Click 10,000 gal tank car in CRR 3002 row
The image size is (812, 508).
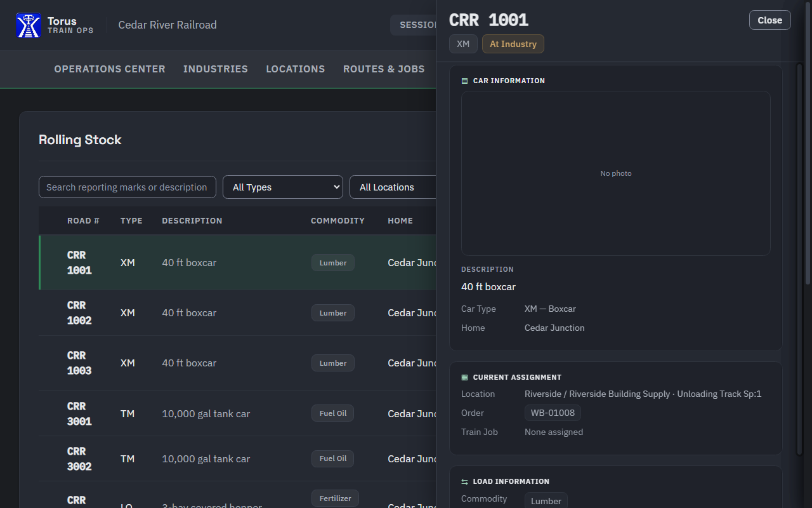pos(206,458)
